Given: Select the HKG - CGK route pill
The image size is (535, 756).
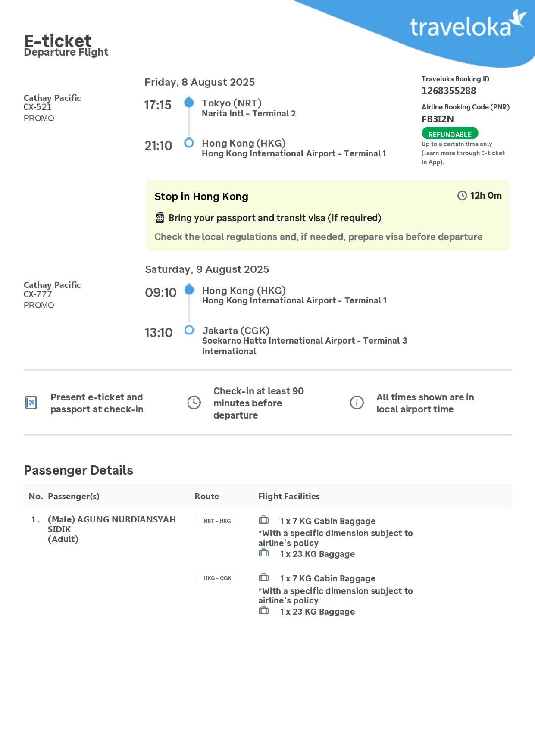Looking at the screenshot, I should point(217,578).
